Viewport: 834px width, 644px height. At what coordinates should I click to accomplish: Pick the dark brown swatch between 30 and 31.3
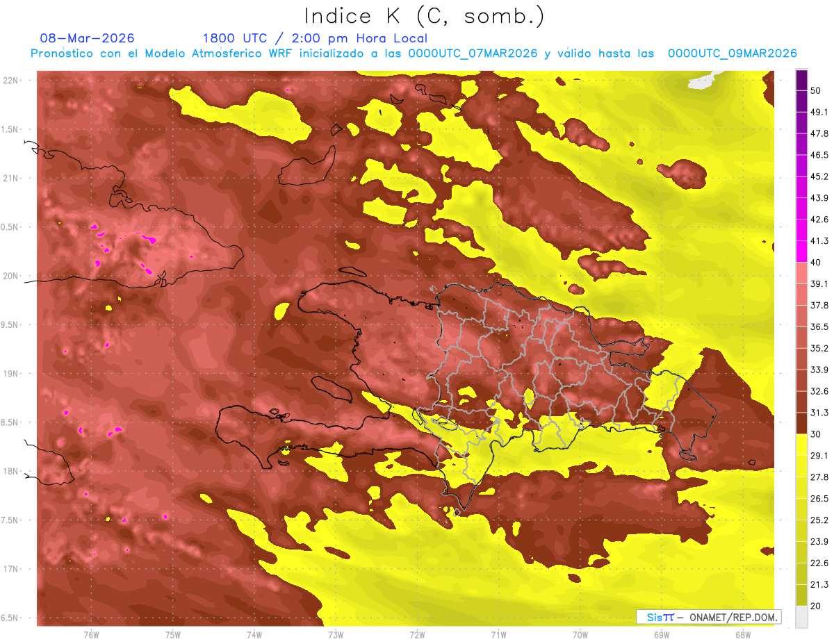click(801, 424)
